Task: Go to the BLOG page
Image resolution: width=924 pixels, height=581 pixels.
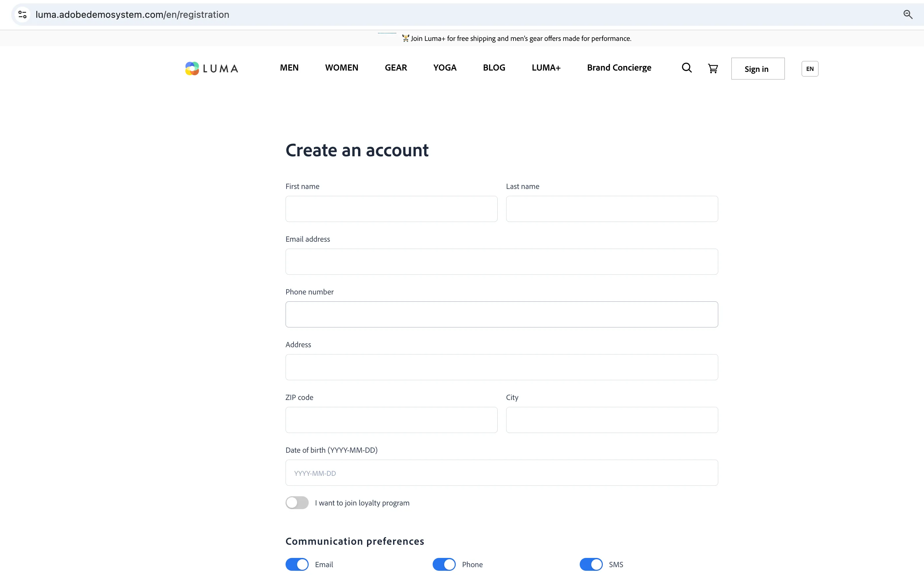Action: (494, 68)
